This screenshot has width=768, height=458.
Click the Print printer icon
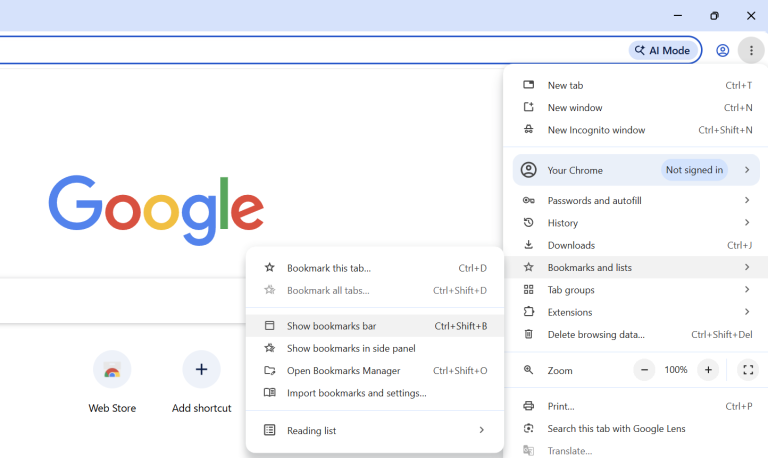coord(528,406)
